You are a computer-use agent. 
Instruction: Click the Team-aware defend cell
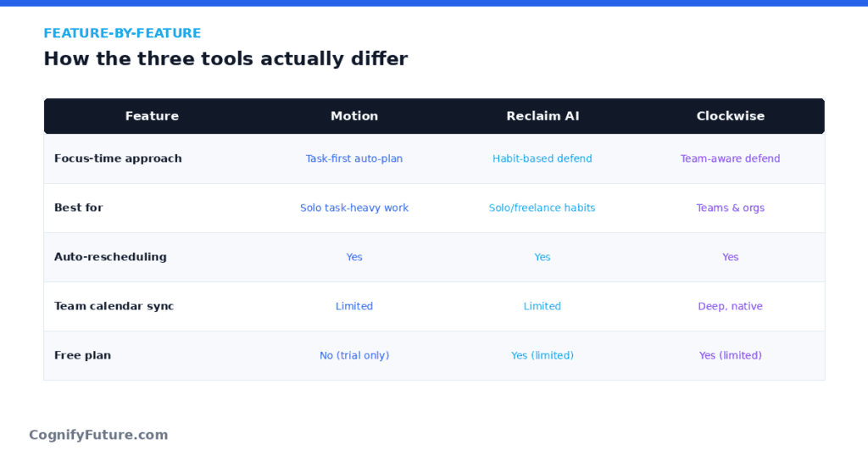[x=730, y=158]
